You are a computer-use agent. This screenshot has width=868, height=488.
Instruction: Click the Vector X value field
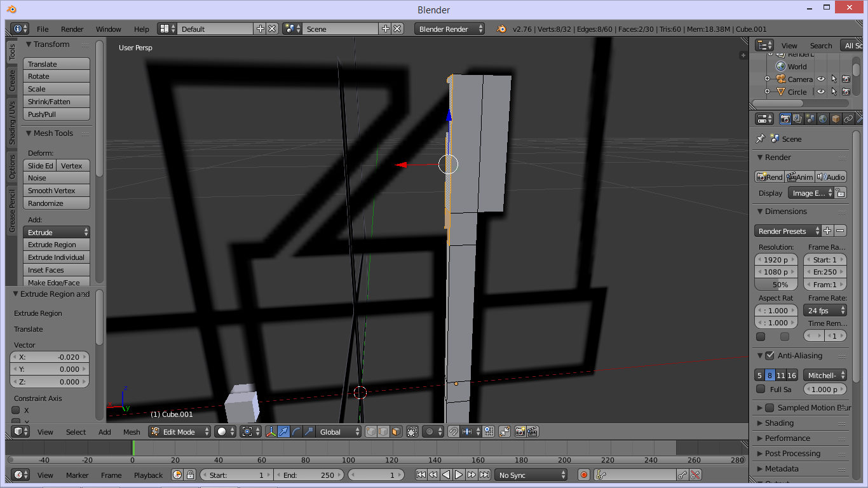(49, 357)
